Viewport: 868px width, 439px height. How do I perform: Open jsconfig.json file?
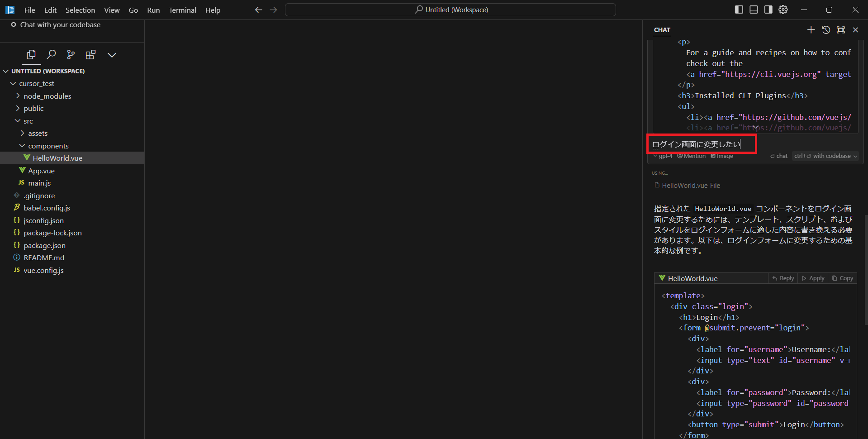[72, 220]
